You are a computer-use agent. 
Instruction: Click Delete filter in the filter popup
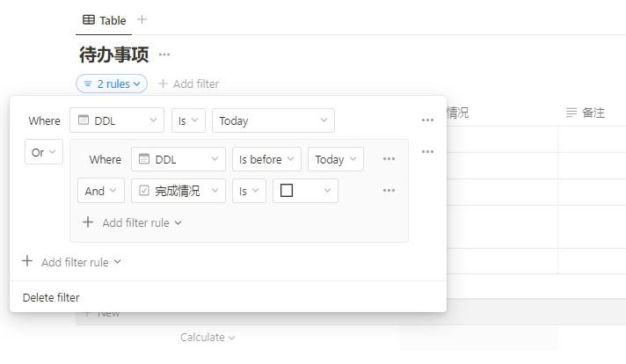51,297
